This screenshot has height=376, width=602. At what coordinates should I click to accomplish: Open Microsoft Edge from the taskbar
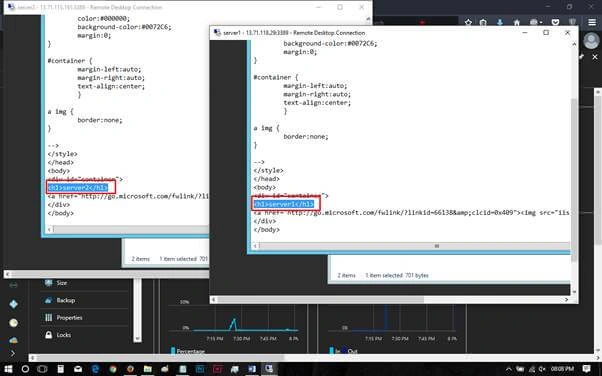95,369
